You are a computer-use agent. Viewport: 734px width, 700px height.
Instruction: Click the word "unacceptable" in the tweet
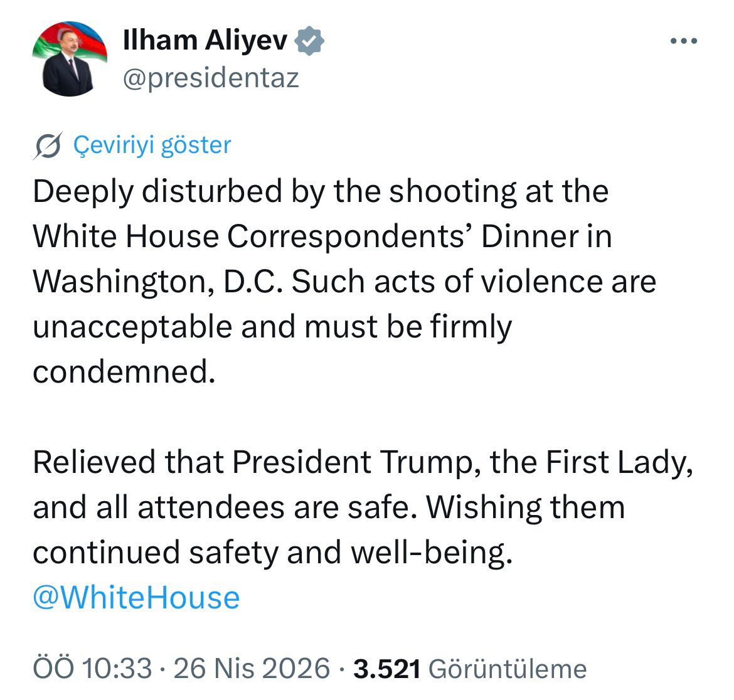point(132,327)
